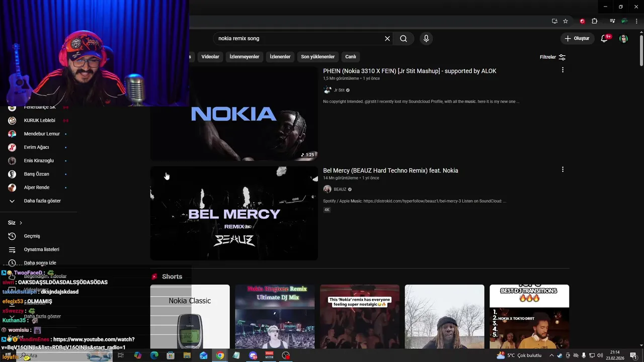This screenshot has height=362, width=644.
Task: Open the Chrome three-dot menu
Action: click(636, 21)
